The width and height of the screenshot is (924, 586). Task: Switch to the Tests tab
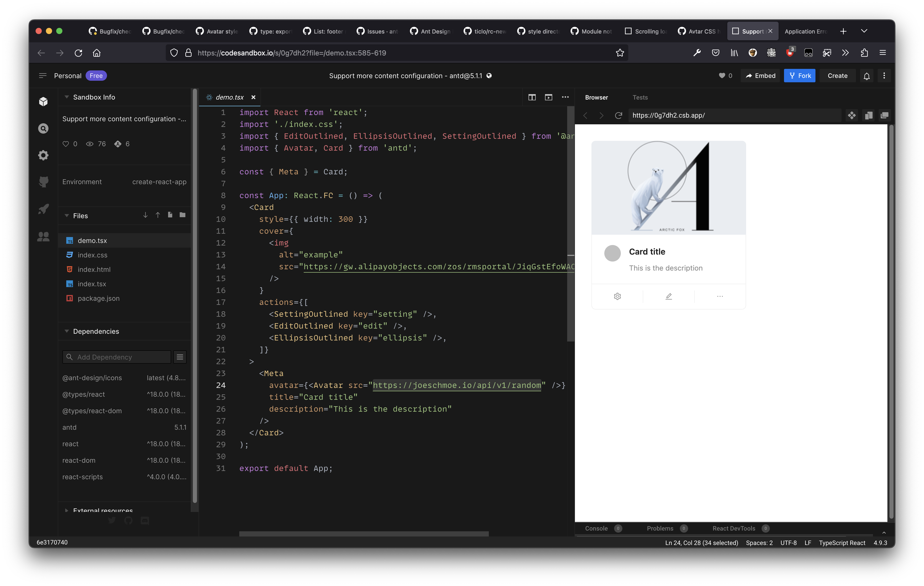point(640,97)
